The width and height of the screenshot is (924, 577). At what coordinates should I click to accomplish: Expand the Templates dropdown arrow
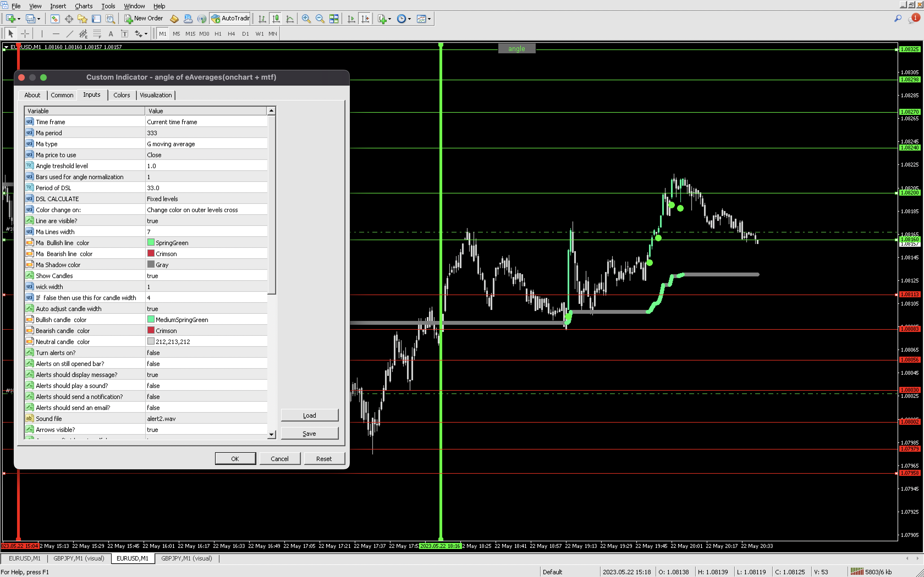(x=429, y=19)
